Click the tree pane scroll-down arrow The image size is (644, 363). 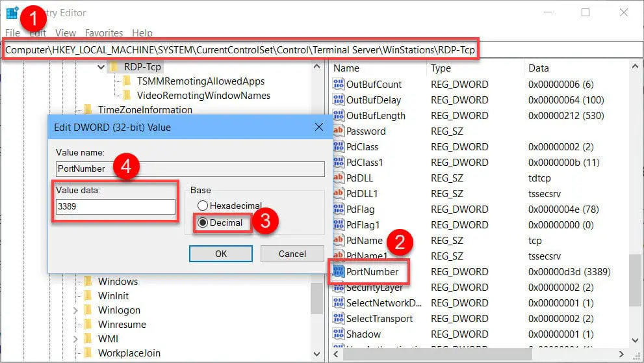(x=316, y=354)
